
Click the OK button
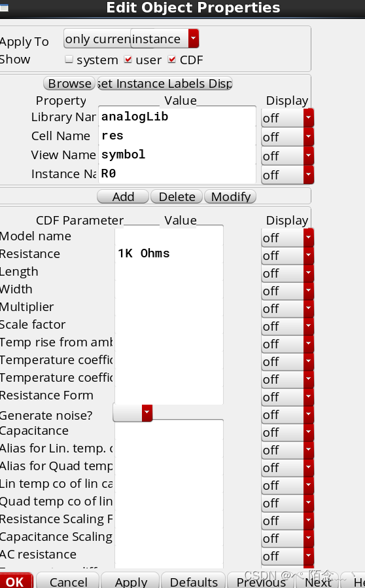click(15, 581)
